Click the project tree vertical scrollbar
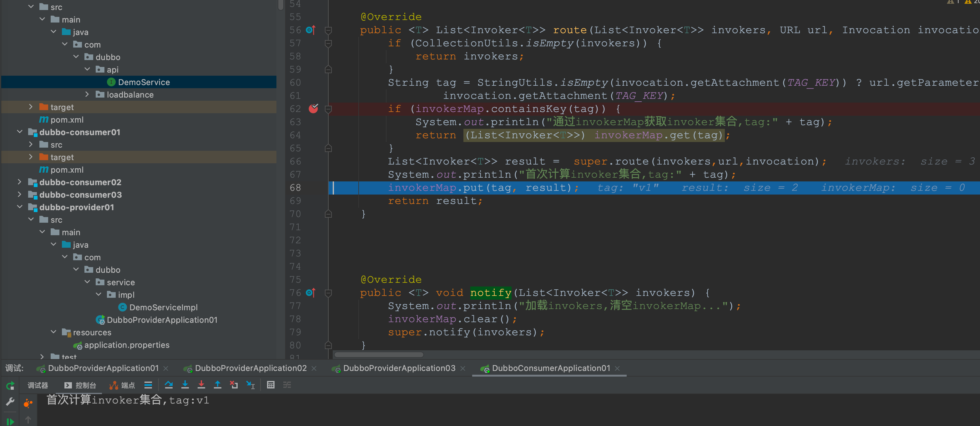 click(x=281, y=5)
